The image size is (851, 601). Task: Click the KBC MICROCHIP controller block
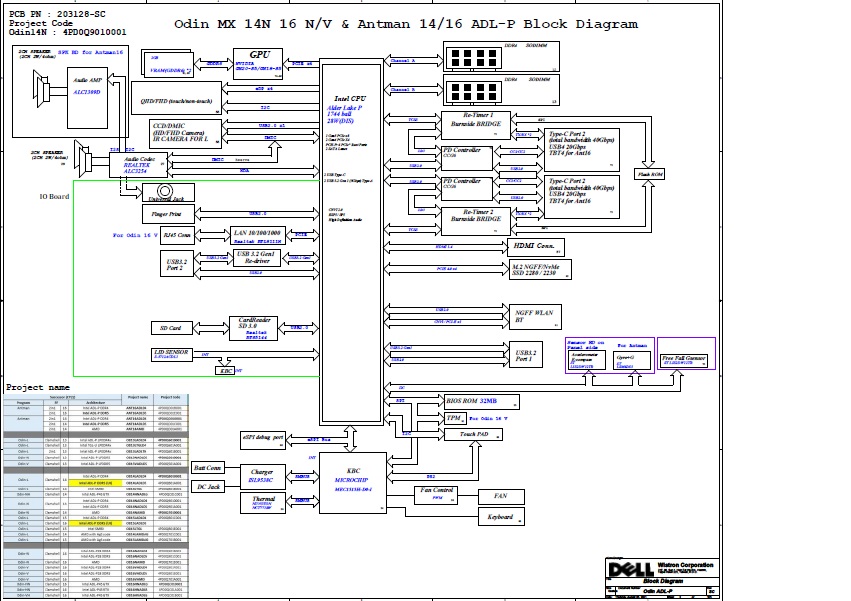[353, 483]
